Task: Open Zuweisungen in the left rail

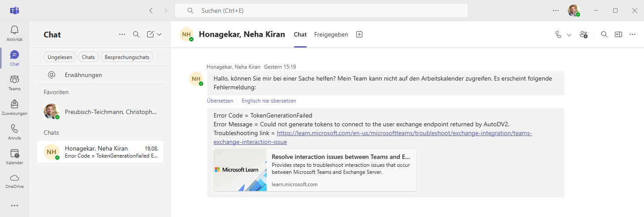Action: [15, 104]
